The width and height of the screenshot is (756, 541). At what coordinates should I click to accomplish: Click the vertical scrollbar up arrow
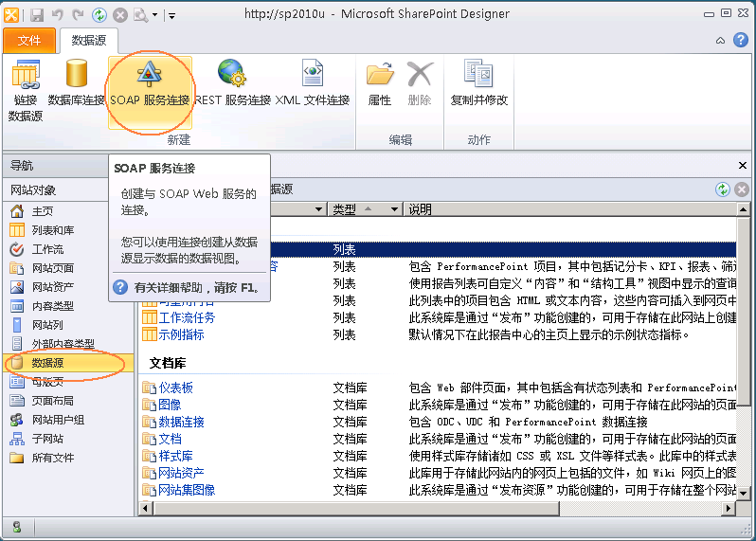coord(743,209)
